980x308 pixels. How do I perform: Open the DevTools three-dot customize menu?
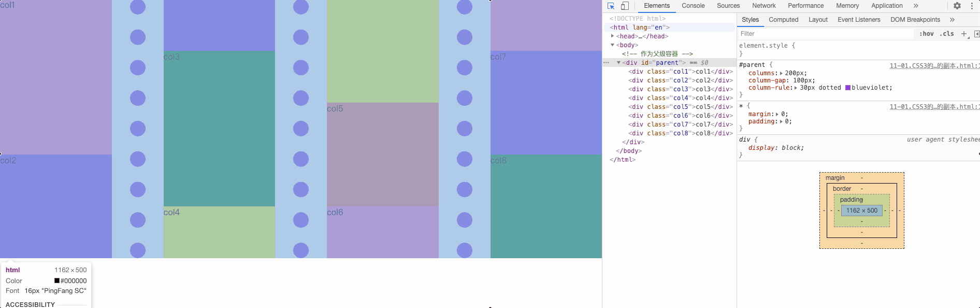tap(972, 6)
